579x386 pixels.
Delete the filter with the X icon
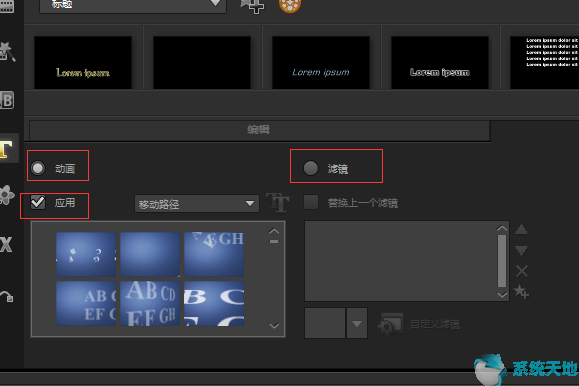click(x=522, y=271)
